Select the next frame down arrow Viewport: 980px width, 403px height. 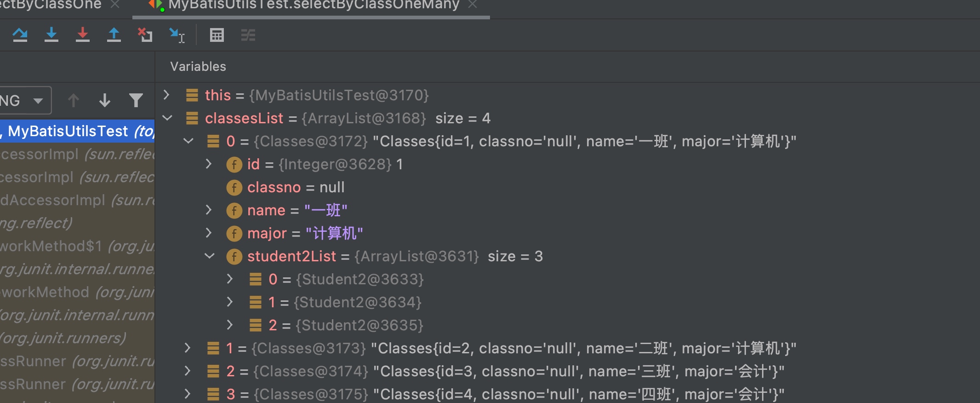[105, 100]
